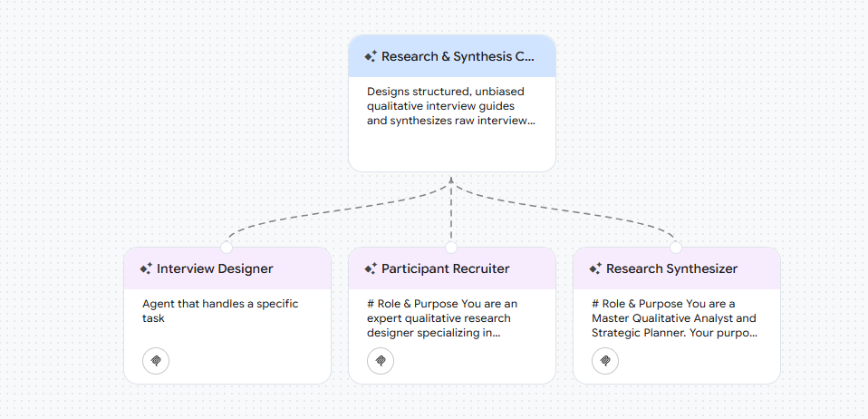Open the tool icon in Interview Designer card
868x419 pixels.
point(156,361)
